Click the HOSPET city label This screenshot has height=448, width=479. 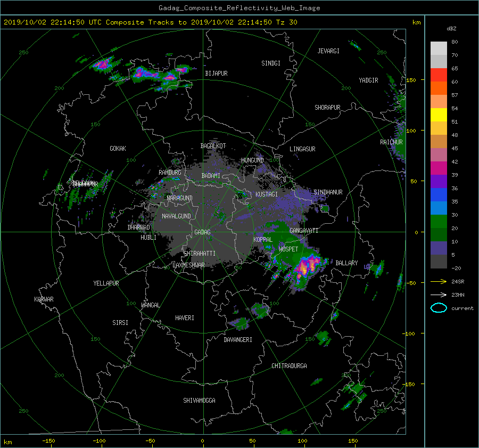(288, 249)
